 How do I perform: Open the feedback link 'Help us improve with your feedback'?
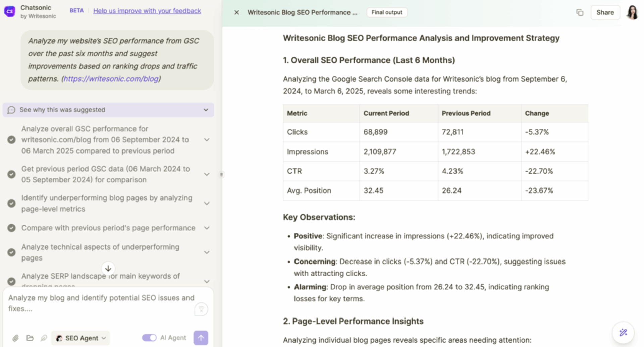click(x=147, y=11)
